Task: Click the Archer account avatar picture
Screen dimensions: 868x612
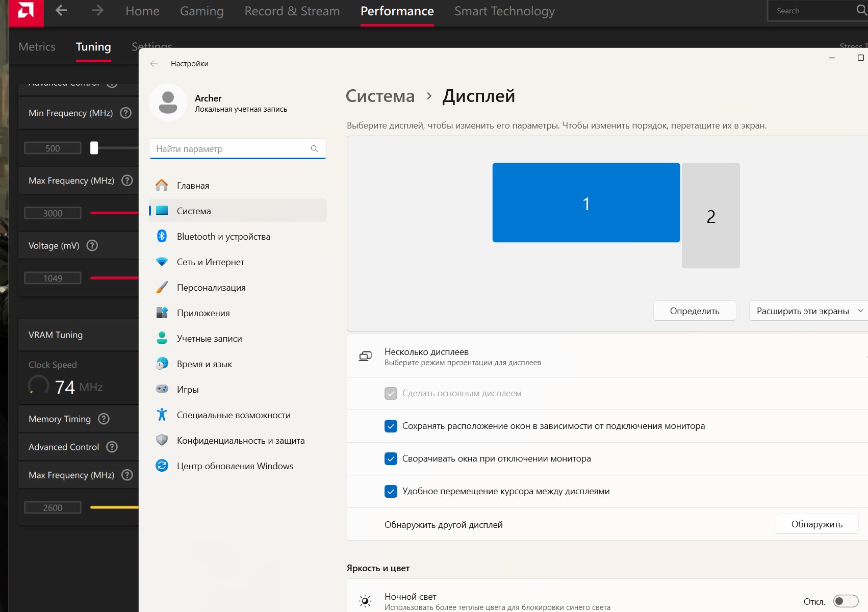Action: (168, 103)
